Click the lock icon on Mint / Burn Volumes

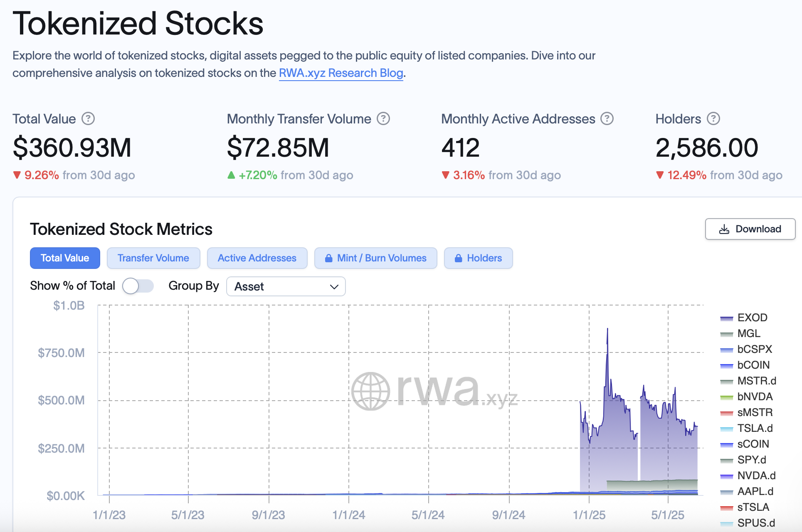point(328,258)
